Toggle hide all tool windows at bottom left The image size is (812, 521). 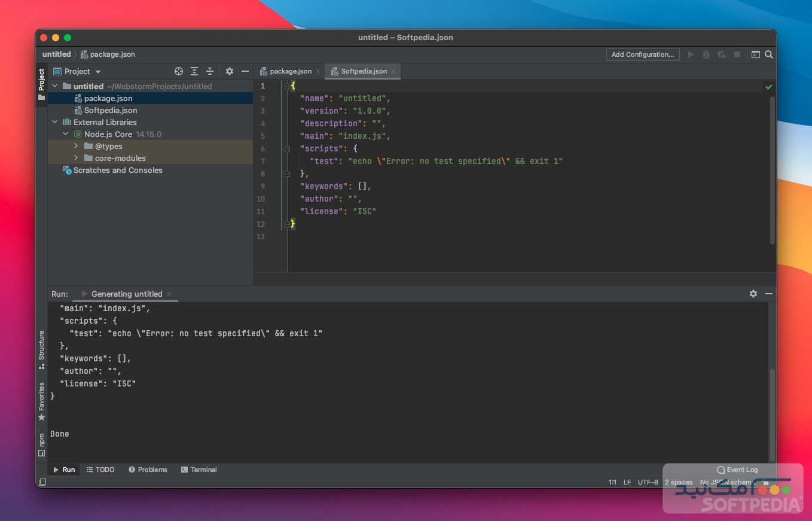42,482
